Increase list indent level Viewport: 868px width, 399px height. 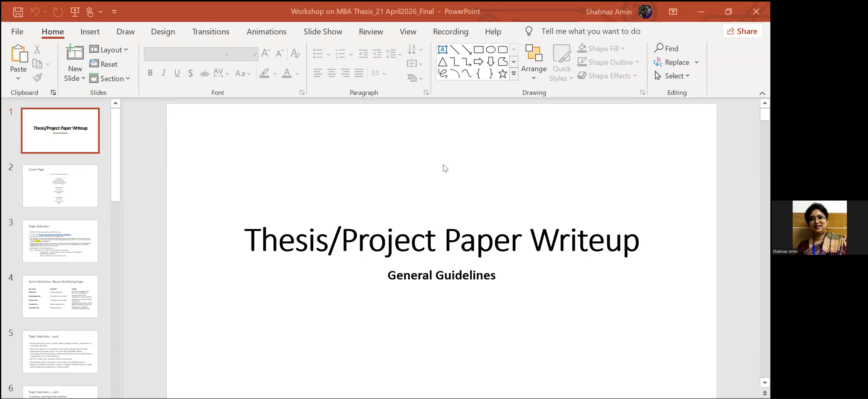click(377, 53)
